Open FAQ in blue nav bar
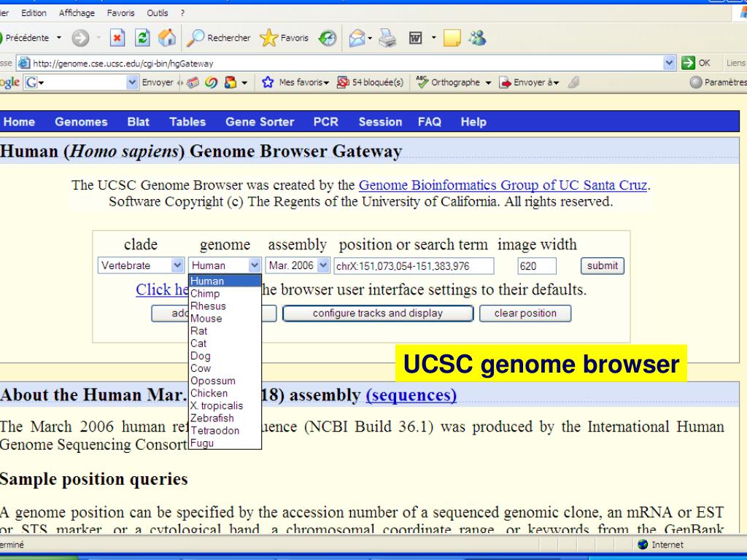Image resolution: width=747 pixels, height=560 pixels. click(429, 122)
